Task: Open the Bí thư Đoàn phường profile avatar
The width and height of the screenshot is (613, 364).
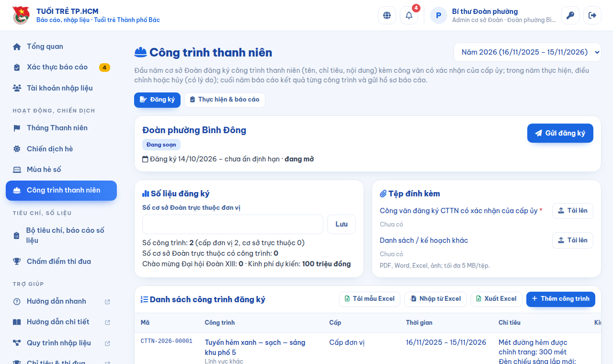Action: 439,15
